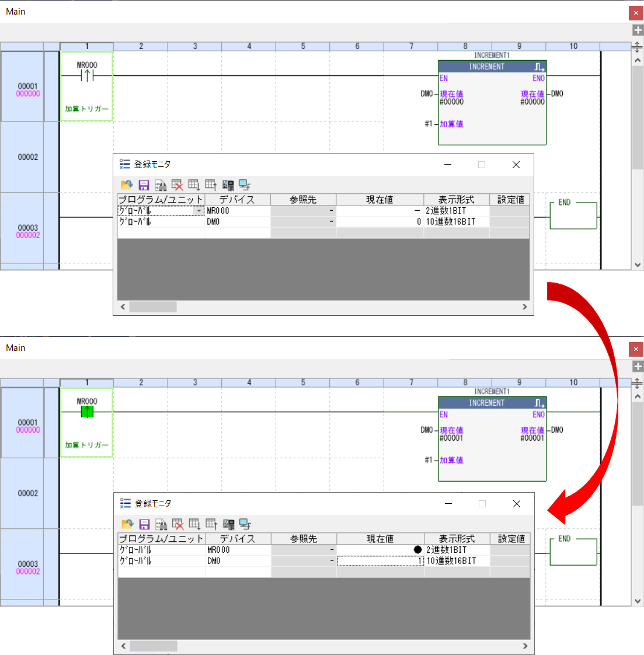Image resolution: width=644 pixels, height=655 pixels.
Task: Click the split view icon near the vertical scrollbar
Action: (x=638, y=46)
